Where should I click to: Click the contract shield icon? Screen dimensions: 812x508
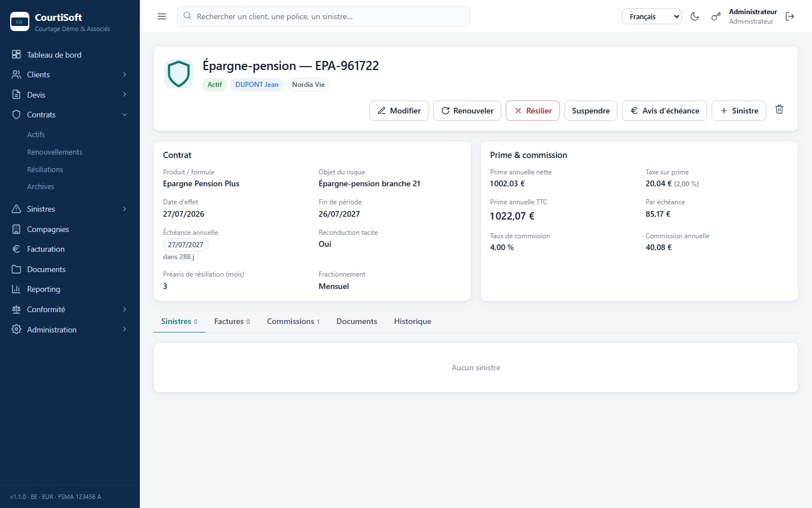coord(179,74)
